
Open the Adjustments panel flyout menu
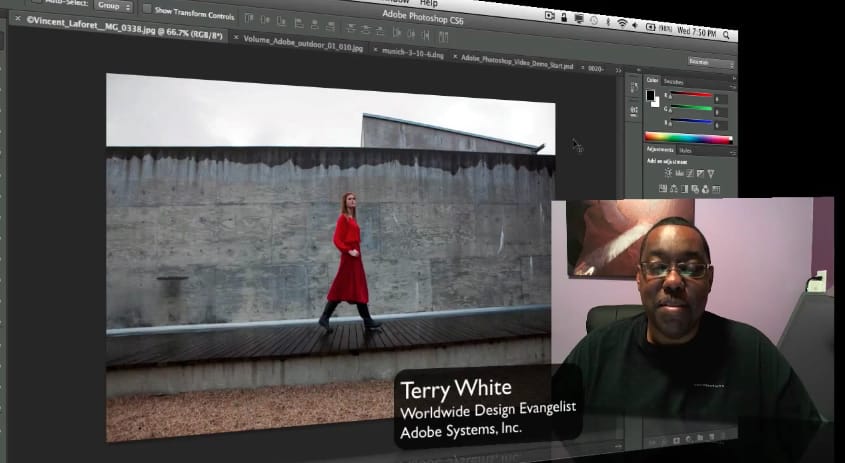click(x=733, y=153)
